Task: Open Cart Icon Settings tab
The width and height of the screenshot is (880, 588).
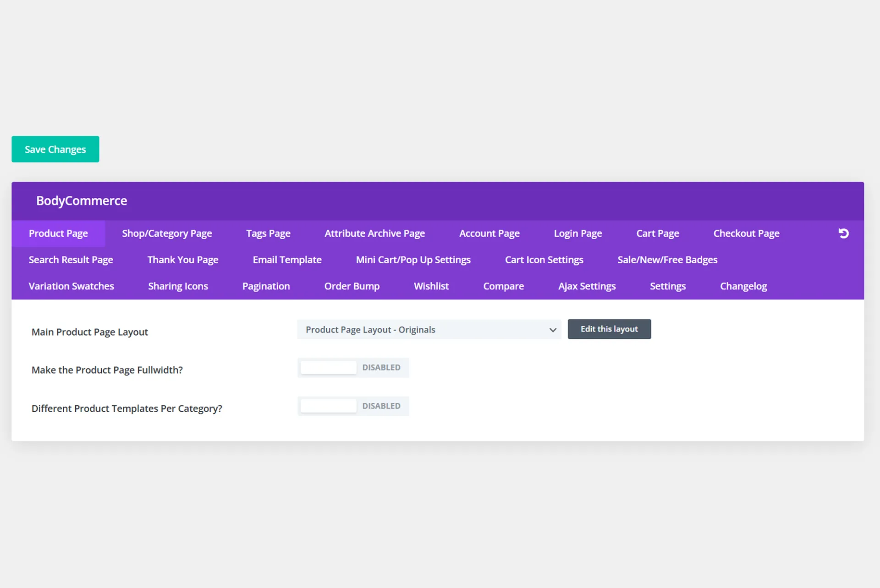Action: (544, 260)
